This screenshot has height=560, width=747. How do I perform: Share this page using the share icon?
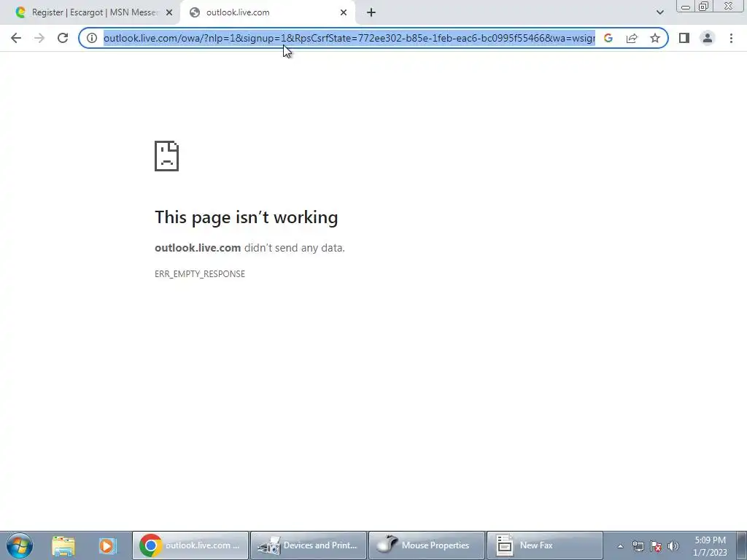tap(632, 38)
